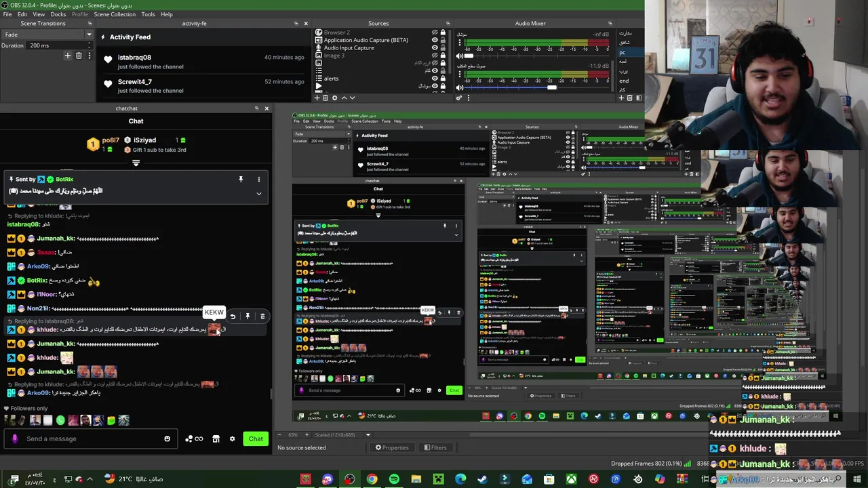Remove transition using Scene Transitions trash icon
The width and height of the screenshot is (868, 488).
tap(79, 56)
